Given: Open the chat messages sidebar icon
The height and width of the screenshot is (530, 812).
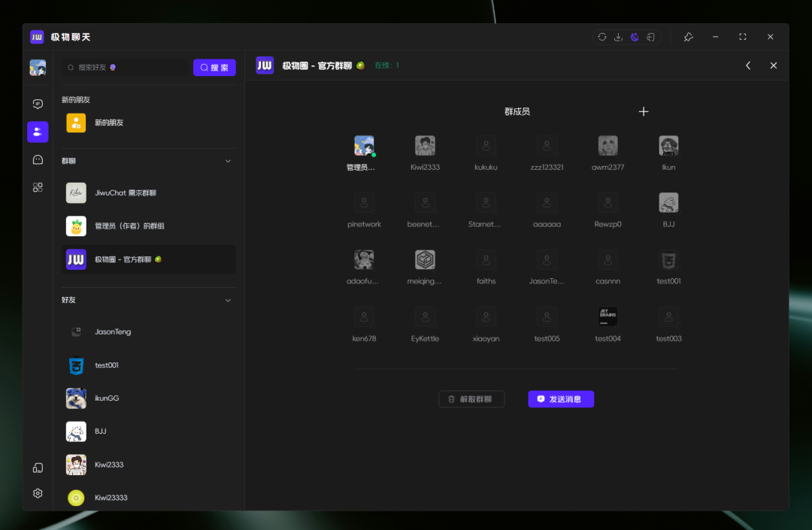Looking at the screenshot, I should click(38, 104).
